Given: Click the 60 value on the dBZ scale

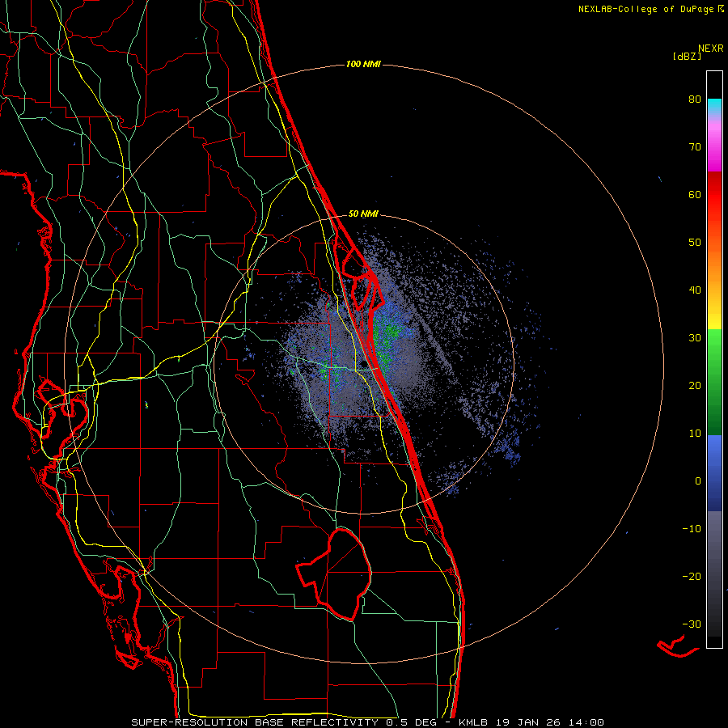Looking at the screenshot, I should pos(695,194).
